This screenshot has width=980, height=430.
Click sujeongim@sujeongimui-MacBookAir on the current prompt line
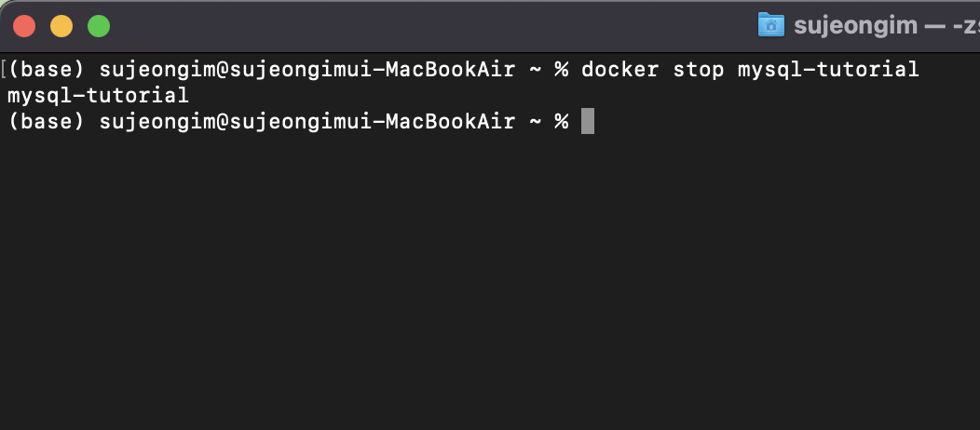[x=306, y=122]
